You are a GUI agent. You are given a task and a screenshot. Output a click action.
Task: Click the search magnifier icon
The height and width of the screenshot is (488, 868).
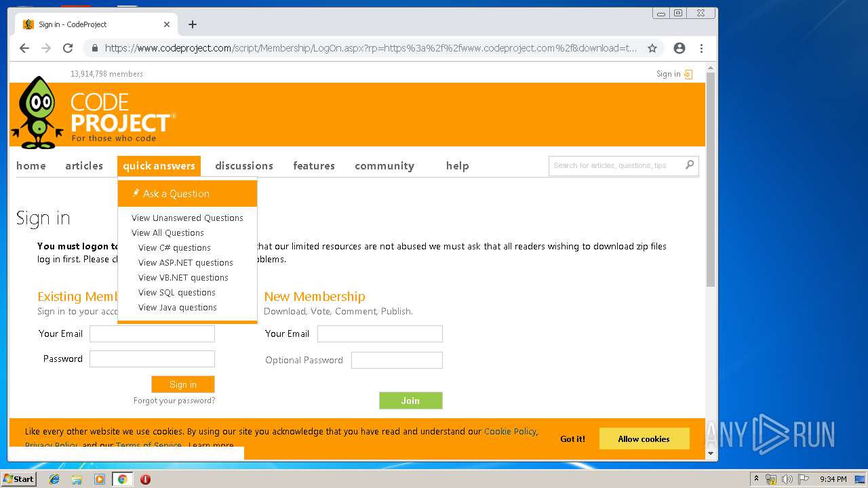tap(690, 165)
